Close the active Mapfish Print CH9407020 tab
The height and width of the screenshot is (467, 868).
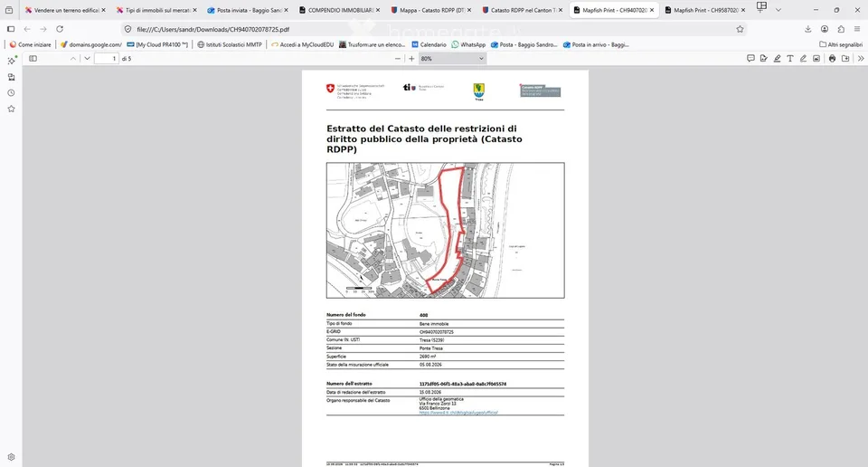tap(652, 10)
